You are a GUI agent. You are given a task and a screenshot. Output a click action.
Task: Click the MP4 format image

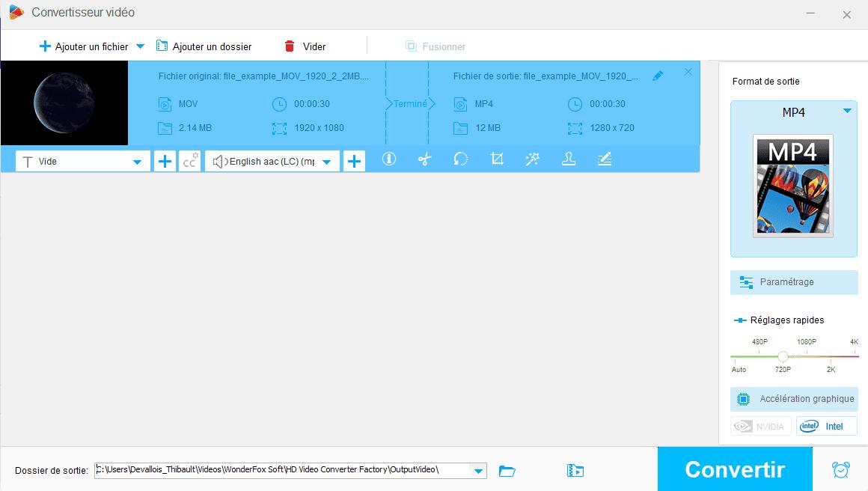(x=792, y=186)
